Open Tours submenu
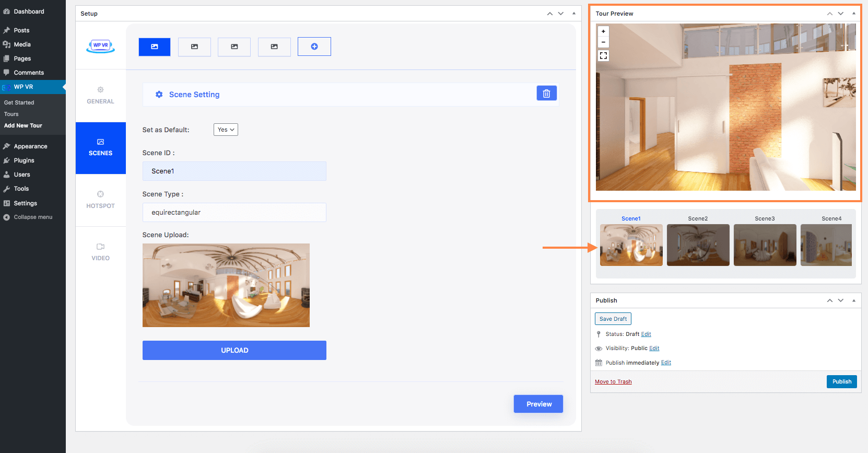 pyautogui.click(x=11, y=114)
